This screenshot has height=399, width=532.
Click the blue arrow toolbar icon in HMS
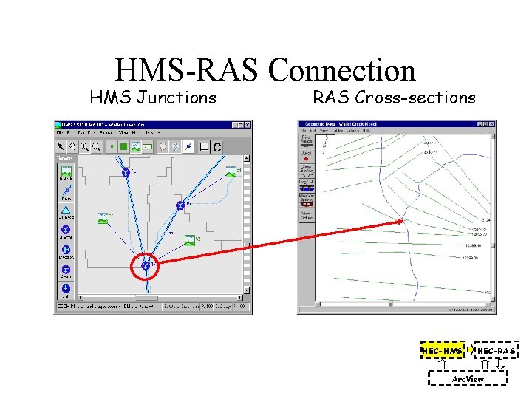coord(187,147)
